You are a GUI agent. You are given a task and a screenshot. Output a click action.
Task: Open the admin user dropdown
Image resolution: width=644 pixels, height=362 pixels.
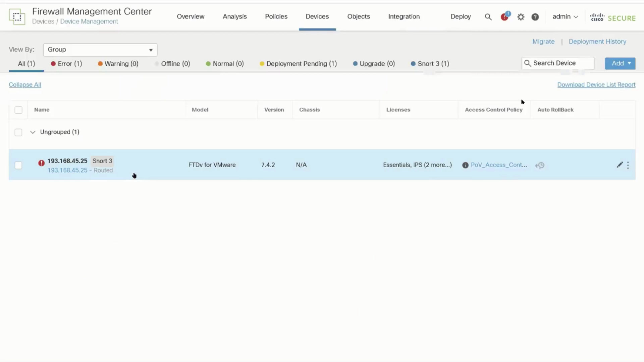[565, 16]
